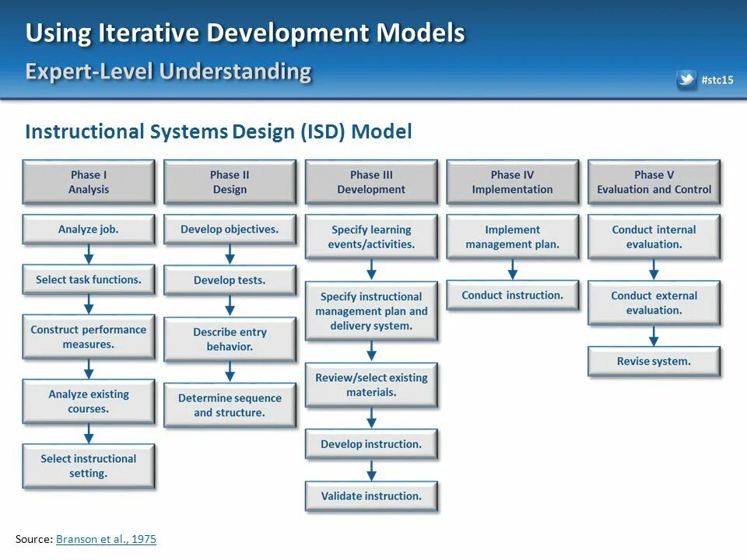Click 'Specify learning events/activities.' box
This screenshot has height=560, width=747.
coord(371,236)
